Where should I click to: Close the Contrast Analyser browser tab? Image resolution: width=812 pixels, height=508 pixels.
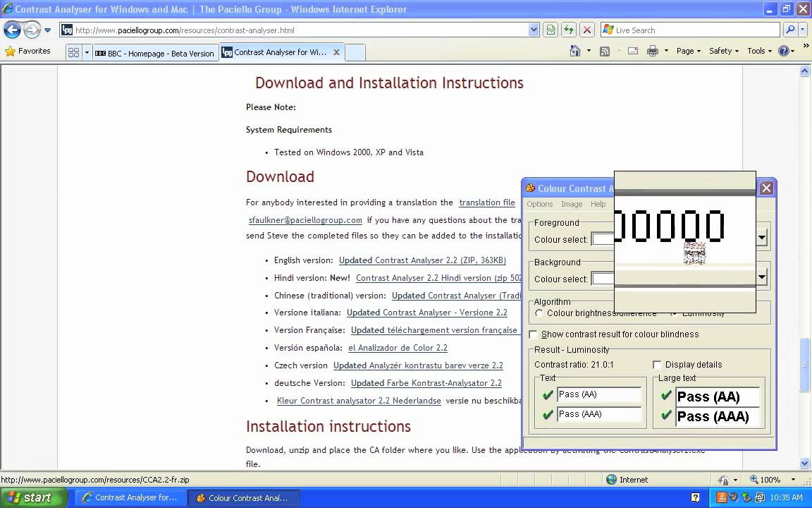click(337, 52)
